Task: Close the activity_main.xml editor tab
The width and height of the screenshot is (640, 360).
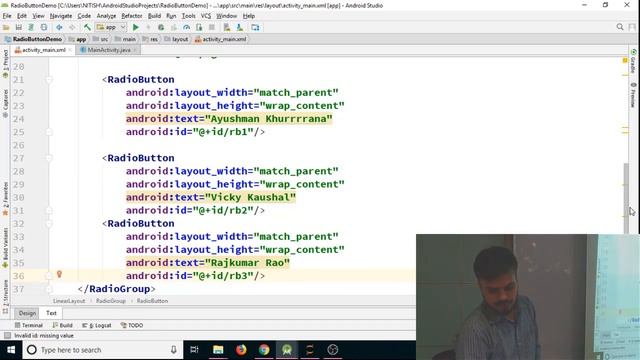Action: (70, 50)
